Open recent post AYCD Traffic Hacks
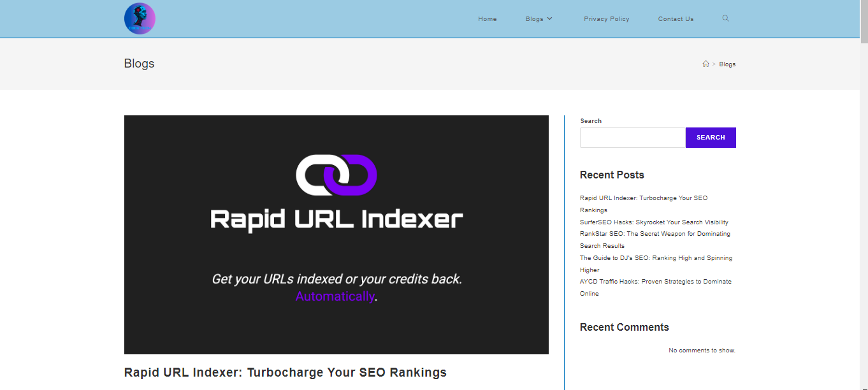 coord(656,287)
